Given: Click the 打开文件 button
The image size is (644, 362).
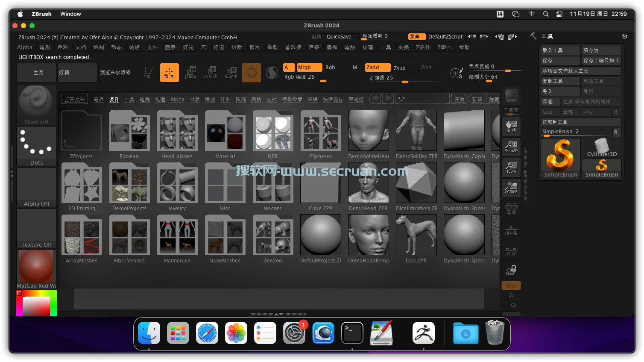Looking at the screenshot, I should pyautogui.click(x=75, y=99).
